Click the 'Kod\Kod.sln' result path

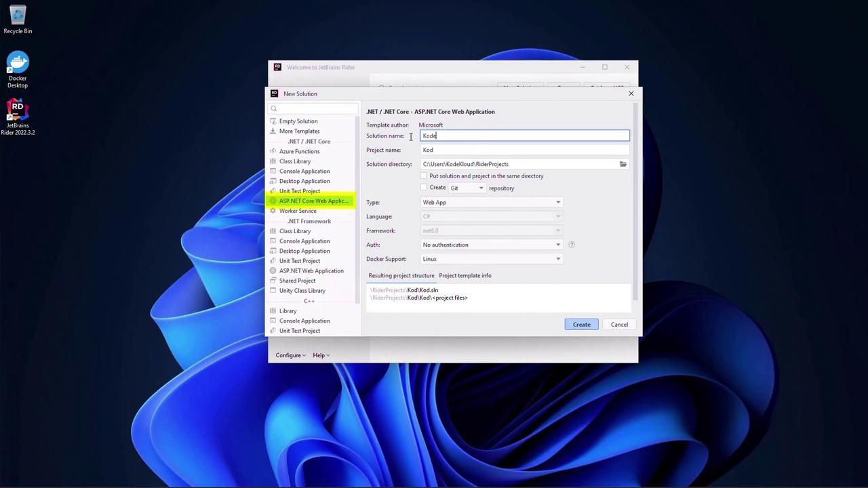pos(422,290)
